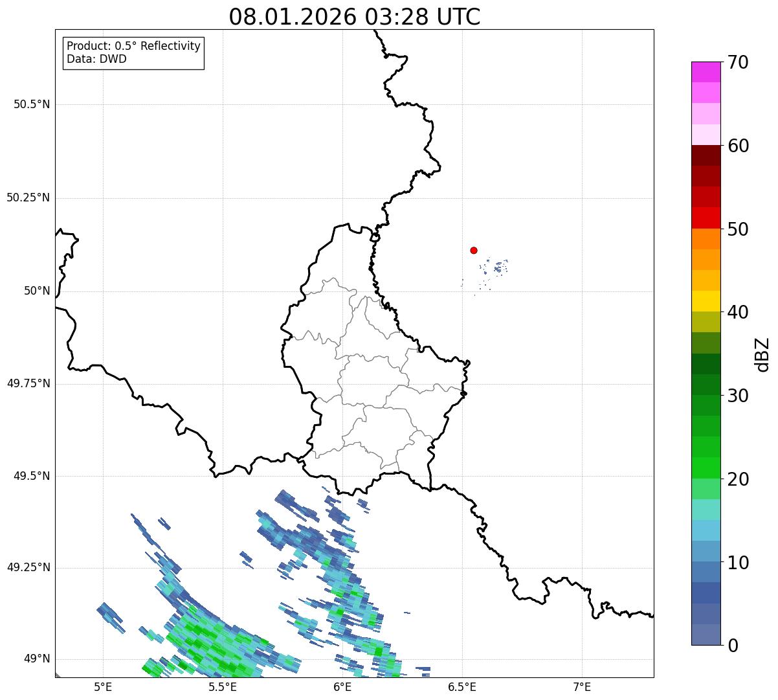Click the colorbar 30 tick label
Viewport: 778px width, 700px height.
pyautogui.click(x=738, y=396)
